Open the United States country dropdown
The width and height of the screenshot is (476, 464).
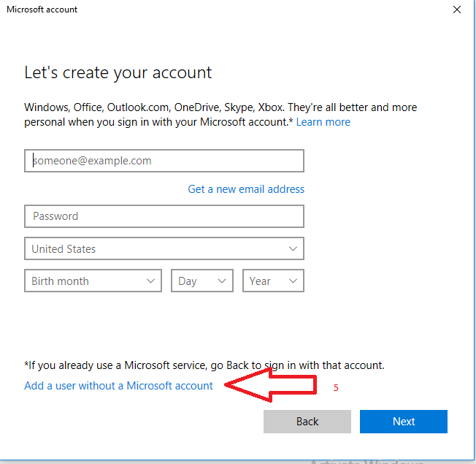click(164, 248)
